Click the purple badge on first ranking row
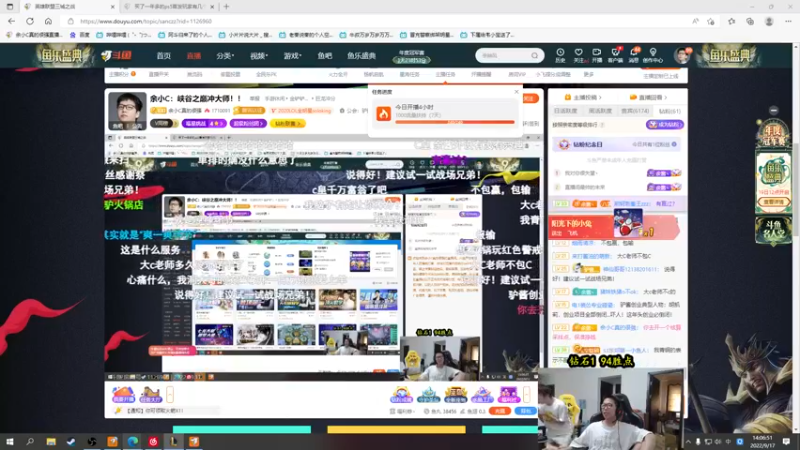Image resolution: width=800 pixels, height=450 pixels. (664, 173)
